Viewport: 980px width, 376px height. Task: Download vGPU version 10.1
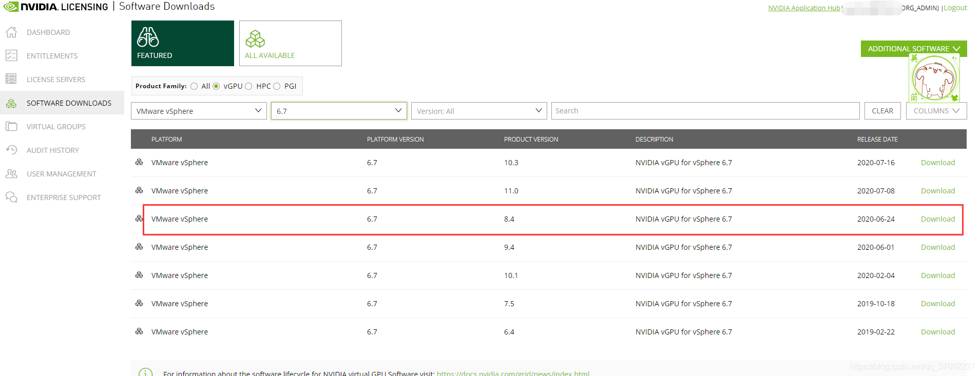938,275
